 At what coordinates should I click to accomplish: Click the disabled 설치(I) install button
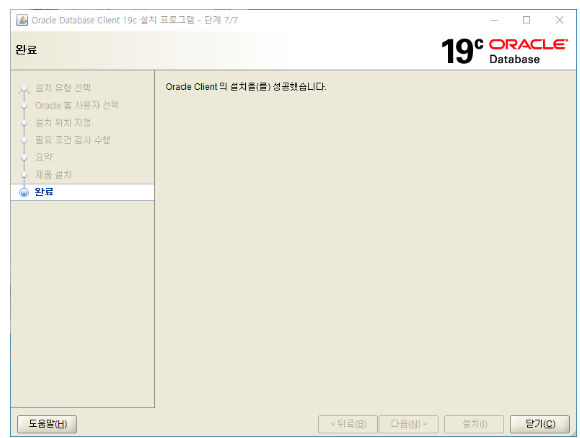474,424
